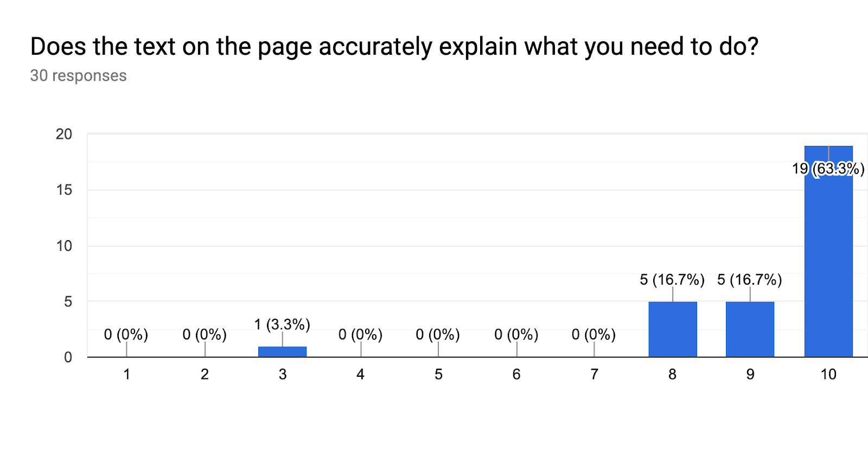Click the '19 (63.3%)' data label
Screen dimensions: 868x450
(x=828, y=169)
